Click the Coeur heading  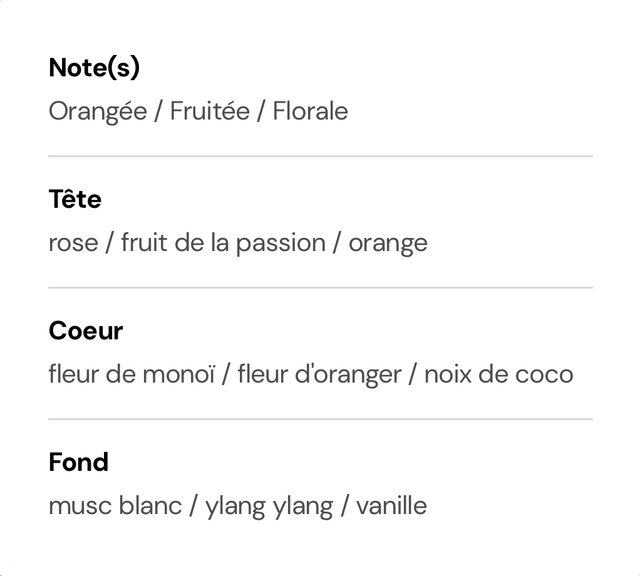[86, 331]
